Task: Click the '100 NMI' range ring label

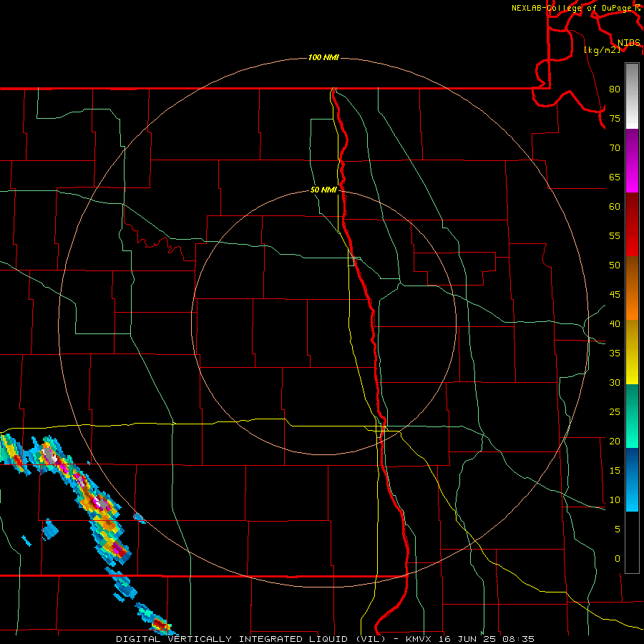Action: (x=323, y=57)
